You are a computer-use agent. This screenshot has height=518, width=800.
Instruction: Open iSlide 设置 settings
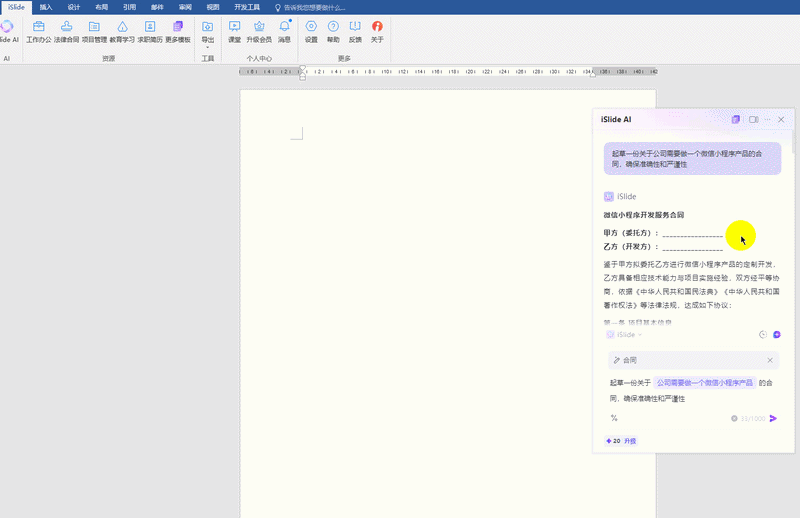[x=311, y=32]
